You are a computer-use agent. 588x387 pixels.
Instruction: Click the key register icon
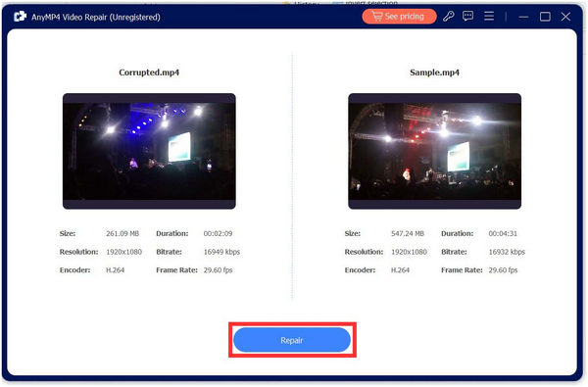point(449,16)
